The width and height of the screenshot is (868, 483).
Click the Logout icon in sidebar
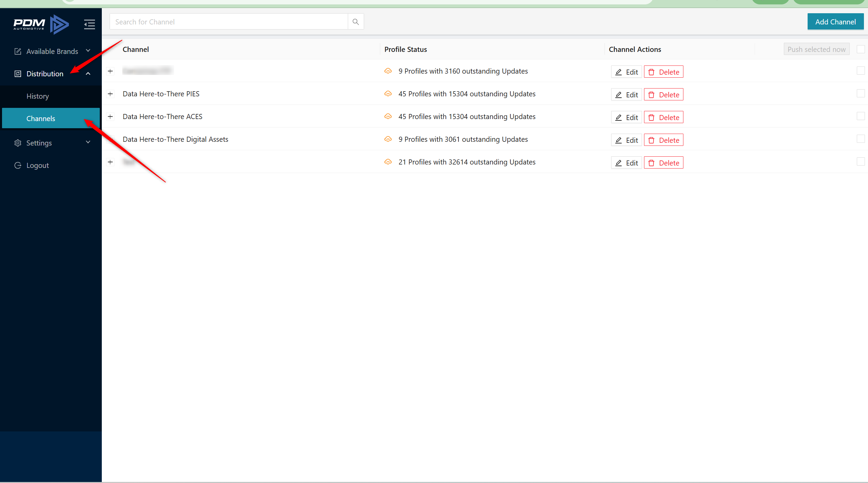(18, 165)
